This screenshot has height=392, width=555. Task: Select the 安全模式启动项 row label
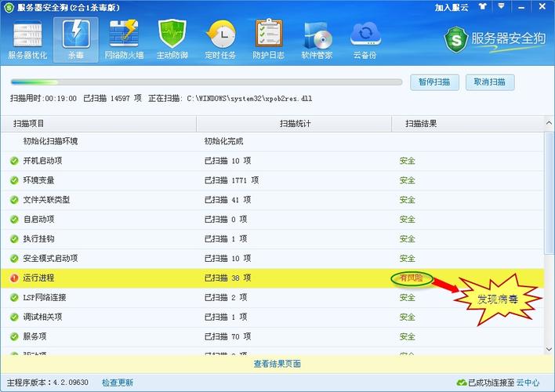point(50,258)
